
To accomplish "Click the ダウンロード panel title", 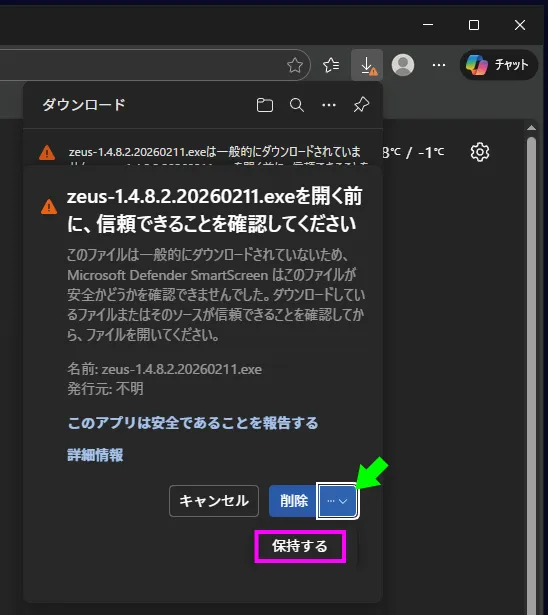I will [84, 105].
